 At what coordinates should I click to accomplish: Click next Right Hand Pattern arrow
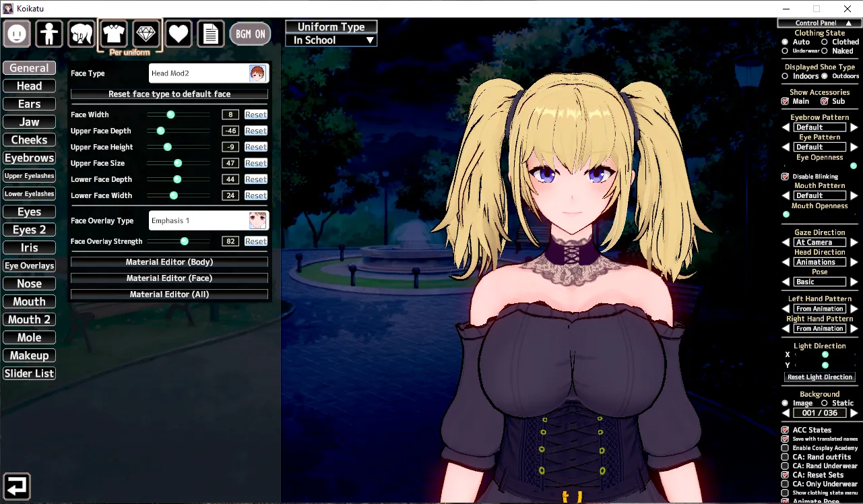click(854, 329)
